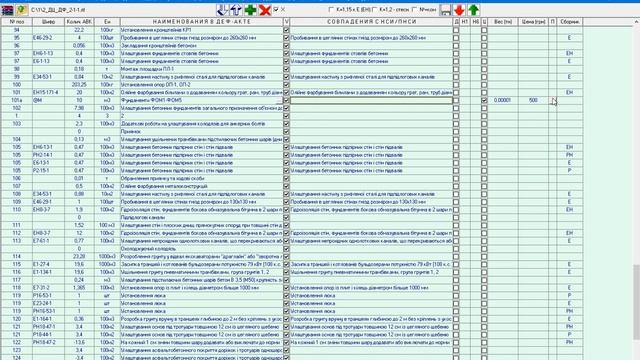
Task: Click the name field 'Фундаменты ФОМ1-ФОМ5'
Action: point(202,100)
